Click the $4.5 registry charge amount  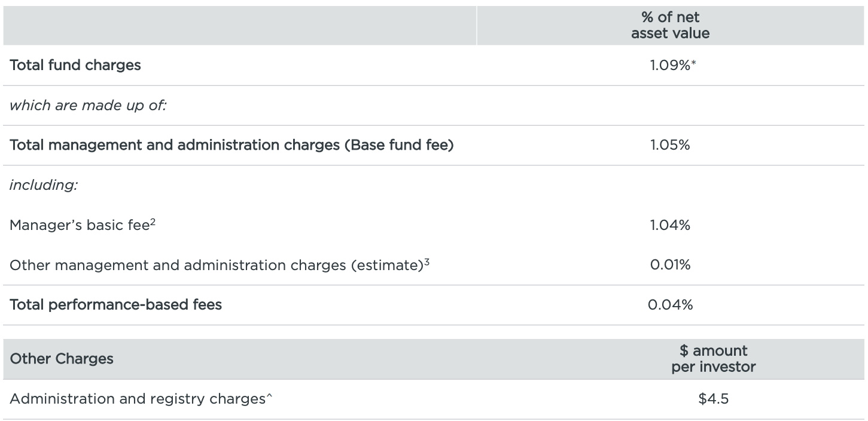(x=713, y=399)
